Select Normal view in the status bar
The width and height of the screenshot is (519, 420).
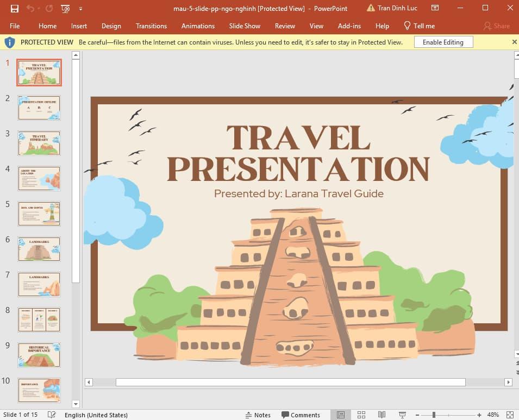pyautogui.click(x=340, y=415)
